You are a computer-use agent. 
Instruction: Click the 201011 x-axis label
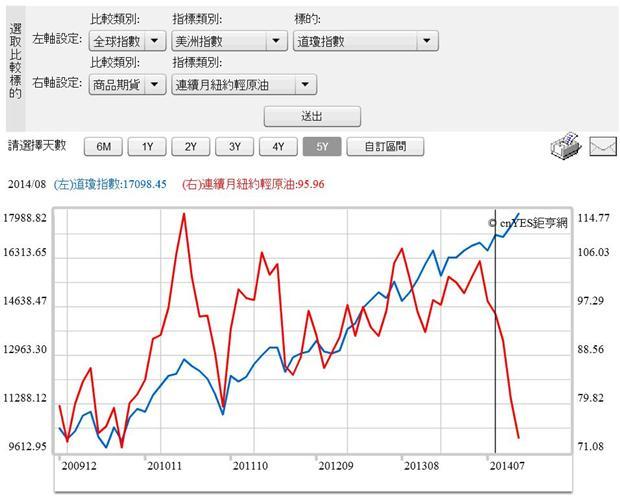(x=164, y=466)
